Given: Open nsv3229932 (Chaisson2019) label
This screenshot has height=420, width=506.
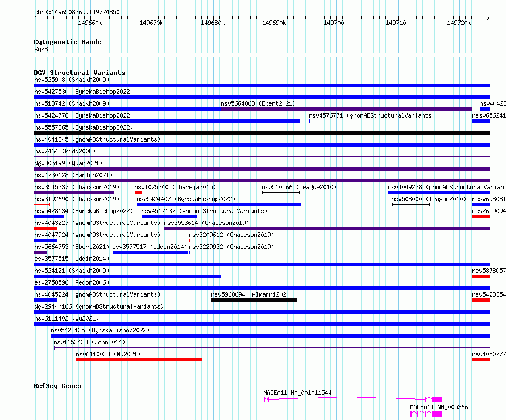Looking at the screenshot, I should (x=231, y=247).
